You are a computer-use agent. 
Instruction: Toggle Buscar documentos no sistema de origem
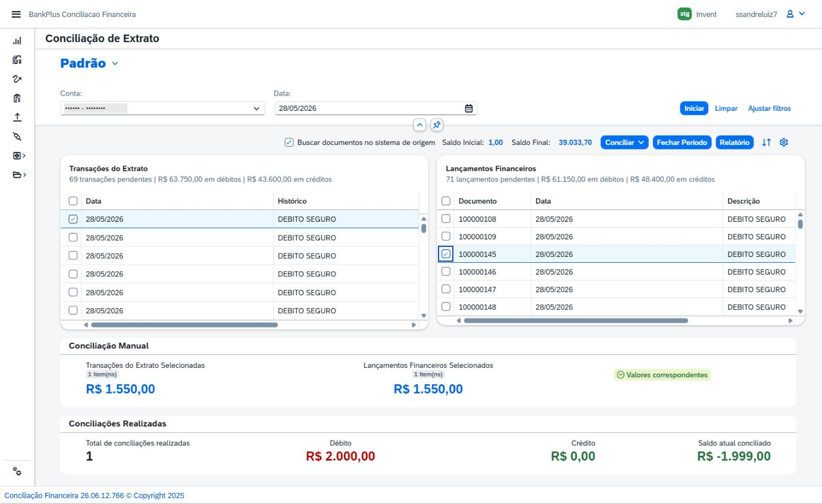(x=289, y=143)
